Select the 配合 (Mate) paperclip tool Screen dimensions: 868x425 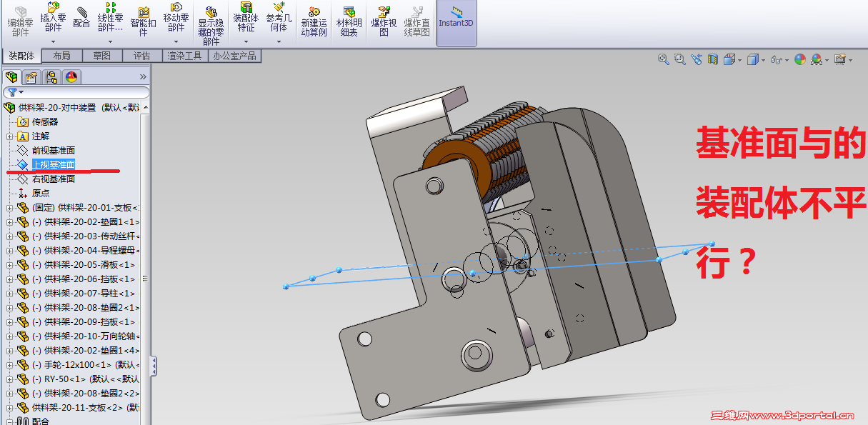81,16
